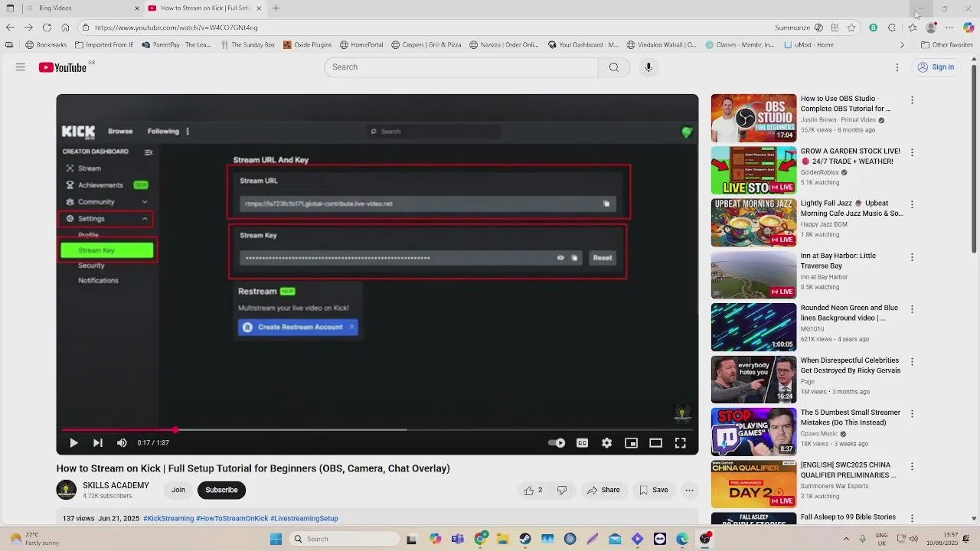Click the address bar URL
The image size is (980, 551).
pyautogui.click(x=176, y=28)
